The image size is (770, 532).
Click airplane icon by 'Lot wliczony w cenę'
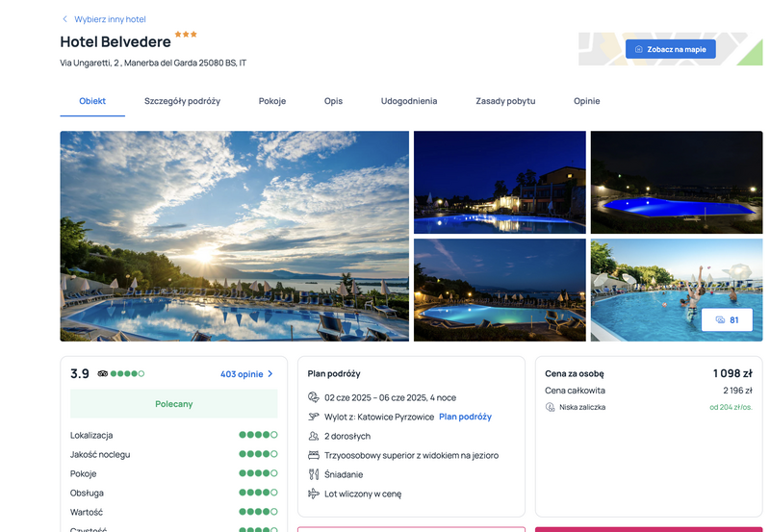point(314,494)
